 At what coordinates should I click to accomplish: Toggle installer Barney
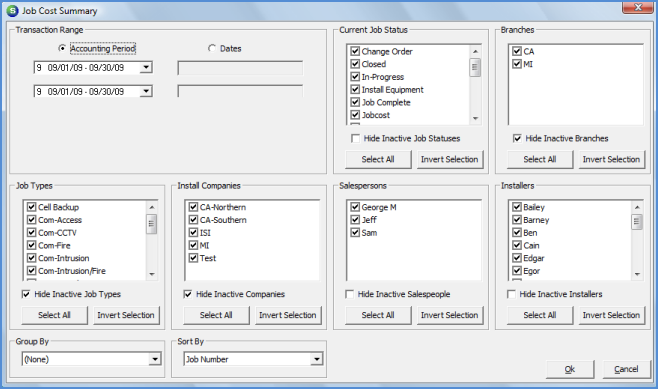pos(517,219)
